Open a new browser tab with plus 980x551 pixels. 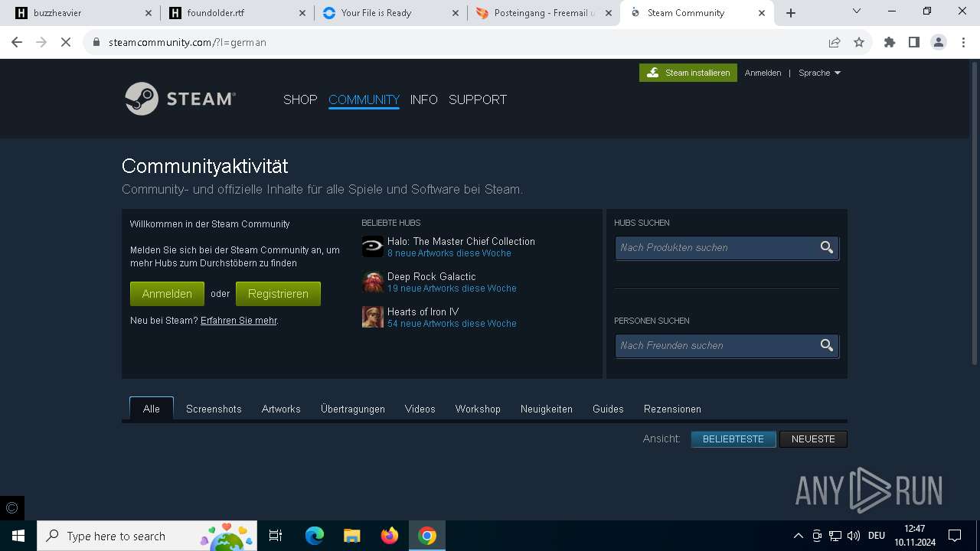point(791,13)
